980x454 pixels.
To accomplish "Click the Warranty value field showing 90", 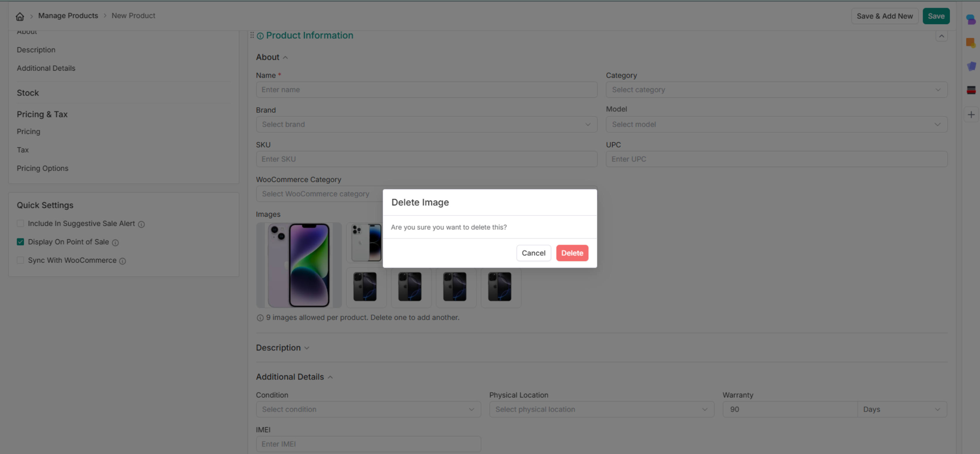I will [x=790, y=410].
